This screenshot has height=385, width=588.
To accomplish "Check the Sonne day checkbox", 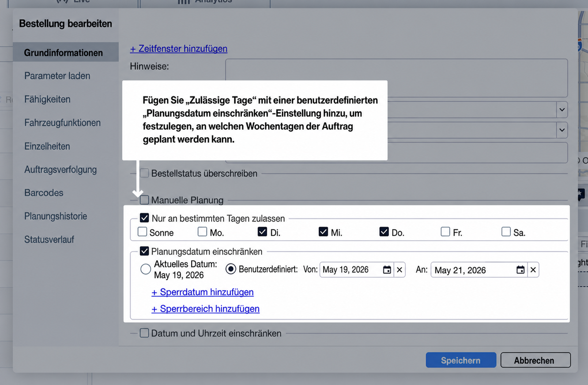I will point(142,232).
